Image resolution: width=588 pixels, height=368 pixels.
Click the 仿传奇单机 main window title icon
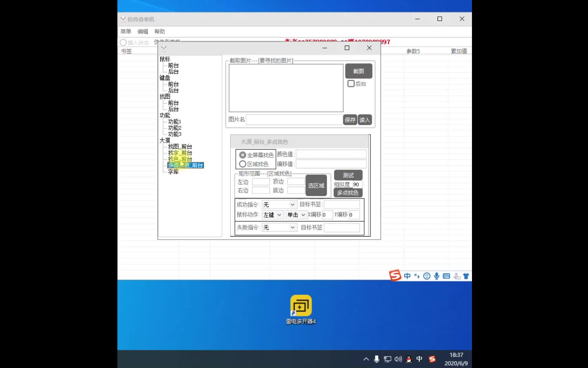click(123, 19)
